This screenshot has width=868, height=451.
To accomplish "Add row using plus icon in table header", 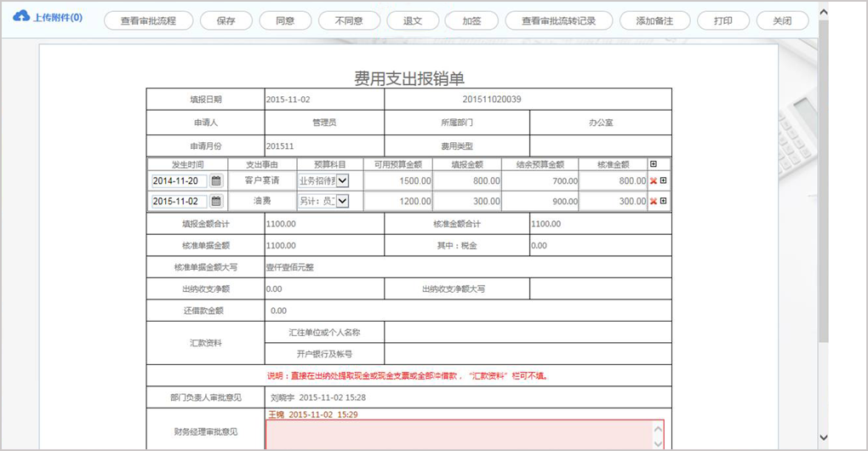I will pos(654,164).
